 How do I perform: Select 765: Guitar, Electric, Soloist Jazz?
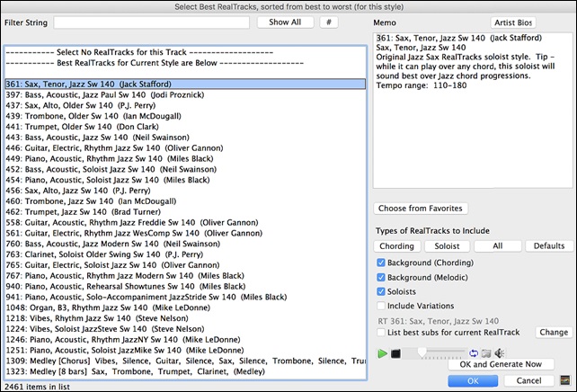pos(185,265)
